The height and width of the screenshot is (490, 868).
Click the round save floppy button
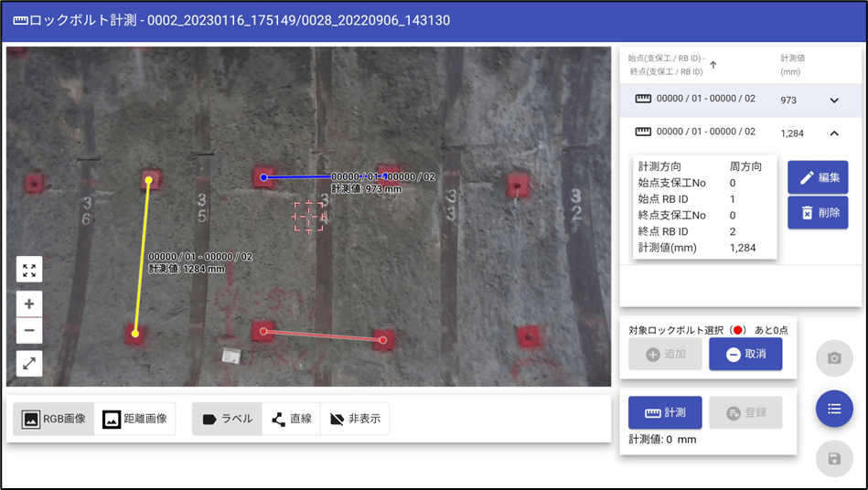833,459
